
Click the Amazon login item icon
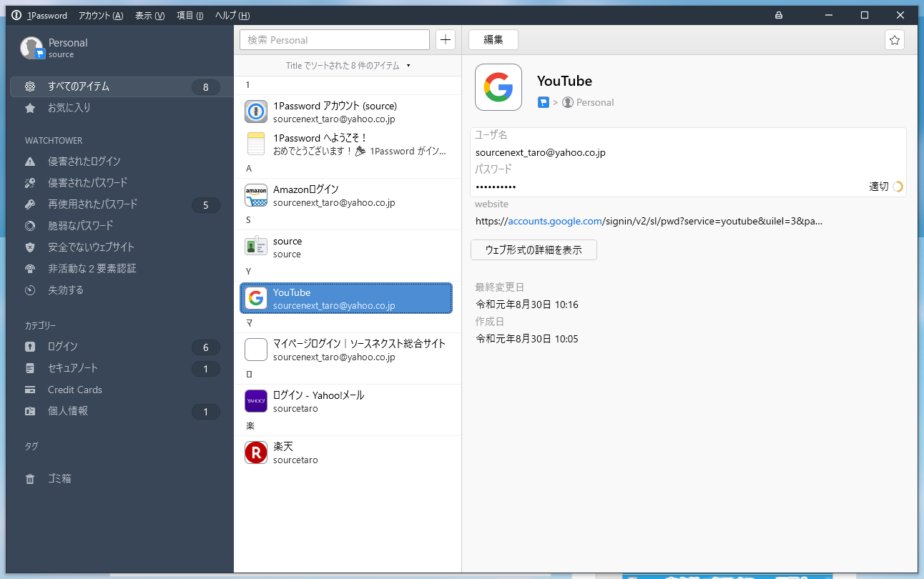pyautogui.click(x=256, y=195)
